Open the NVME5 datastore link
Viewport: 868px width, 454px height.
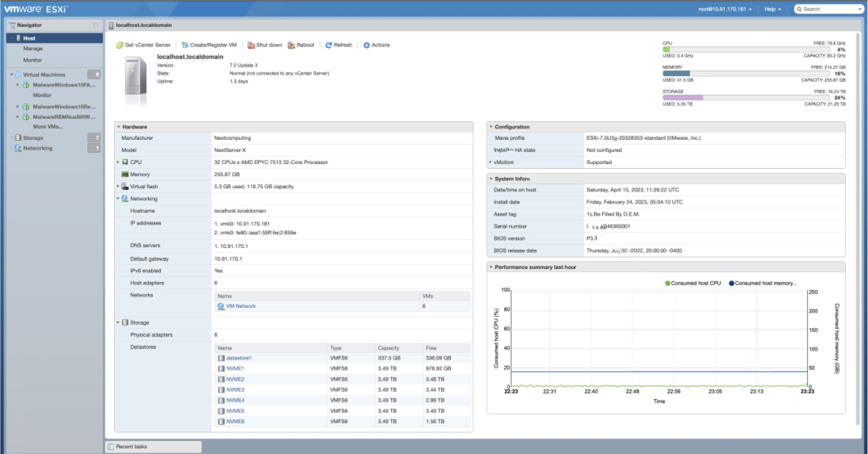click(235, 411)
